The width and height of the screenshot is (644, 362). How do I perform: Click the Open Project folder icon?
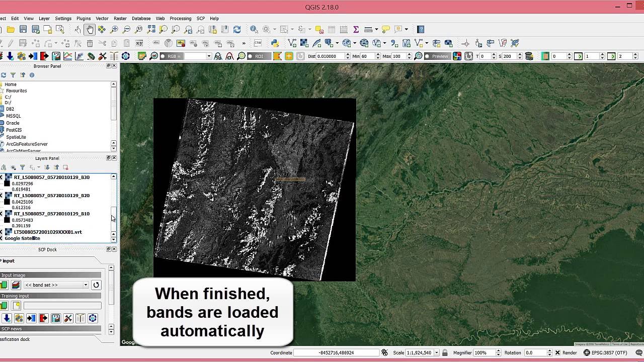pyautogui.click(x=11, y=30)
